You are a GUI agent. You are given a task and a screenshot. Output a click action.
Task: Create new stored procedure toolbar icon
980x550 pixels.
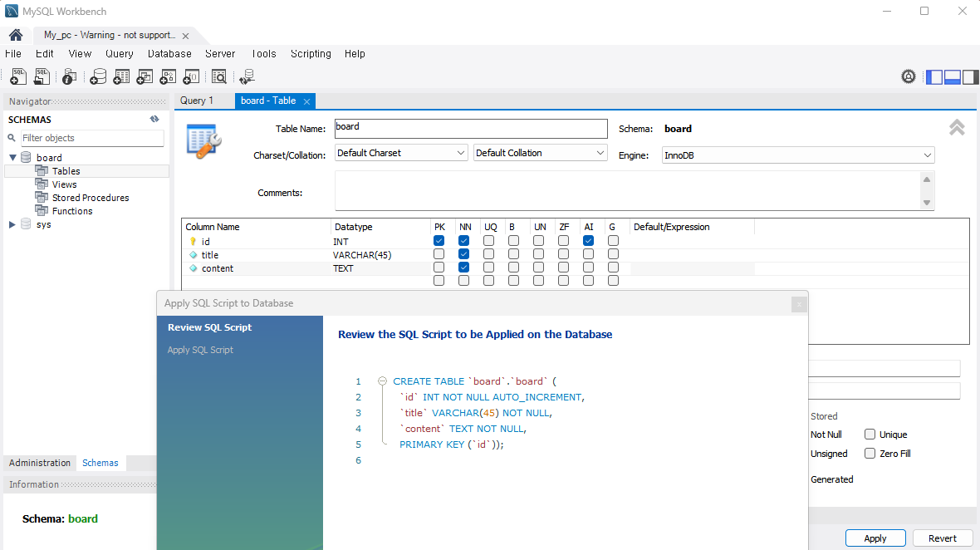coord(168,77)
